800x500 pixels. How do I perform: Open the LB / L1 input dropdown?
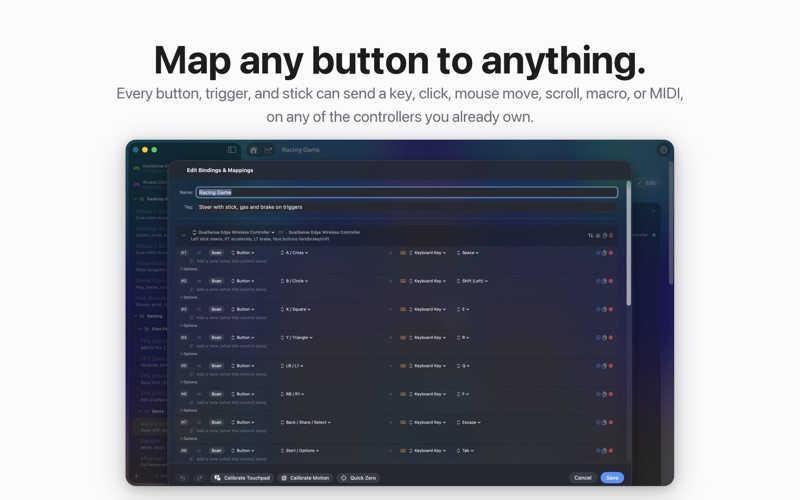pos(292,366)
